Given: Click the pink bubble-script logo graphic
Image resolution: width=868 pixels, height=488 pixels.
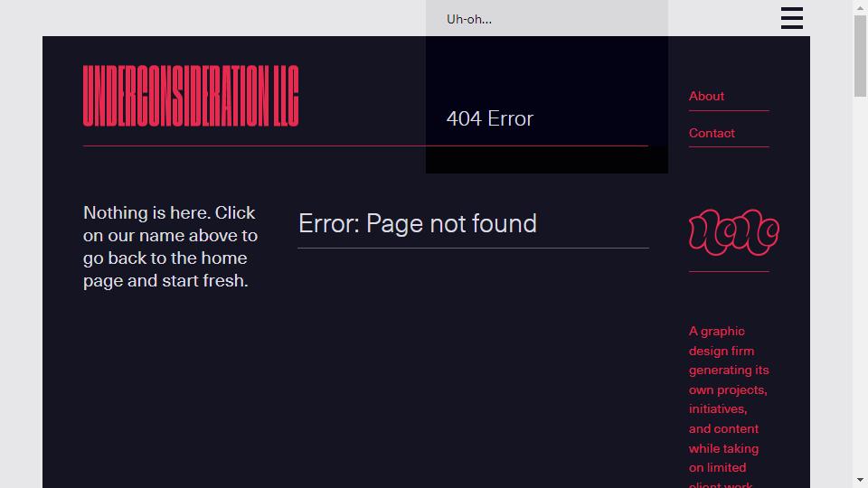Looking at the screenshot, I should (734, 232).
